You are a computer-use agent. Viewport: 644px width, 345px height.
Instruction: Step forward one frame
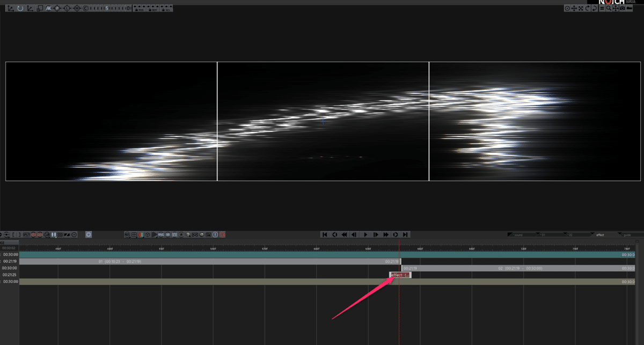[375, 234]
